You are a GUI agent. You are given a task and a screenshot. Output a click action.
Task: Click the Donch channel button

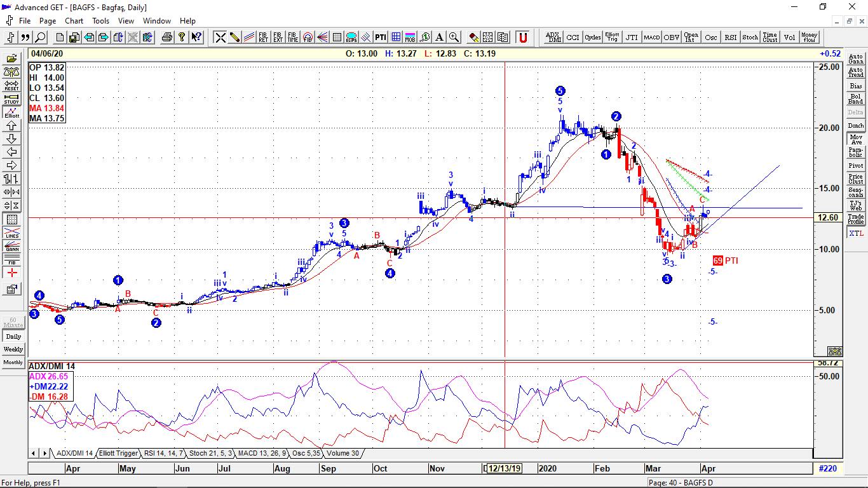click(x=856, y=126)
